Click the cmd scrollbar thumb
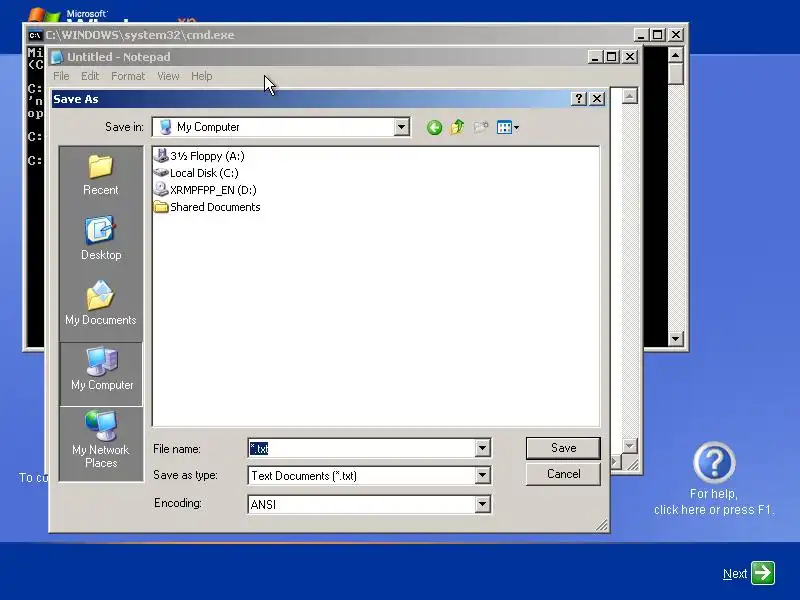 pos(676,74)
